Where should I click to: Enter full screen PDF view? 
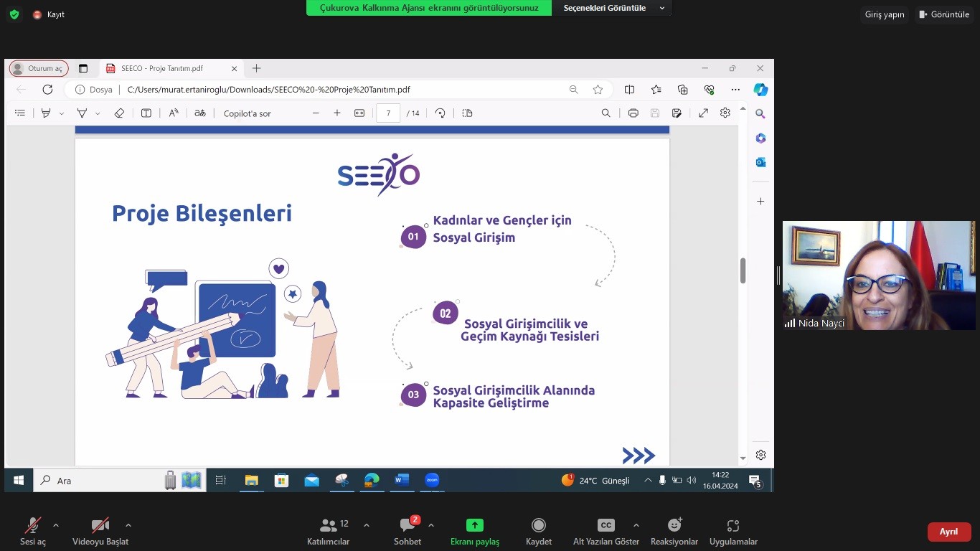[x=704, y=113]
